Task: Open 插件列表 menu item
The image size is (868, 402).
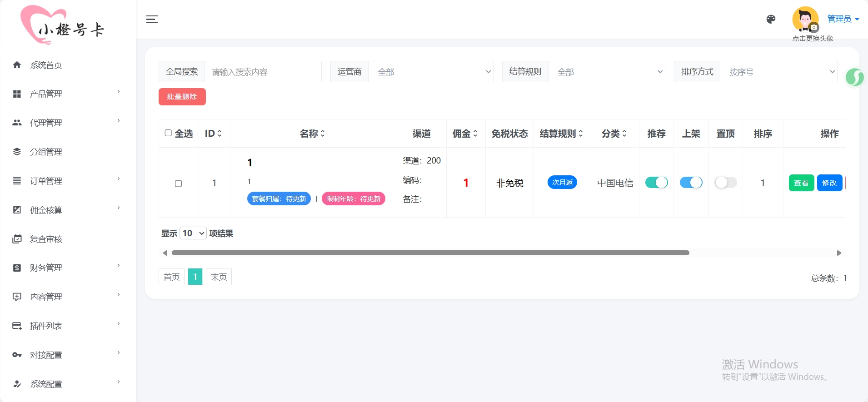Action: pyautogui.click(x=68, y=326)
